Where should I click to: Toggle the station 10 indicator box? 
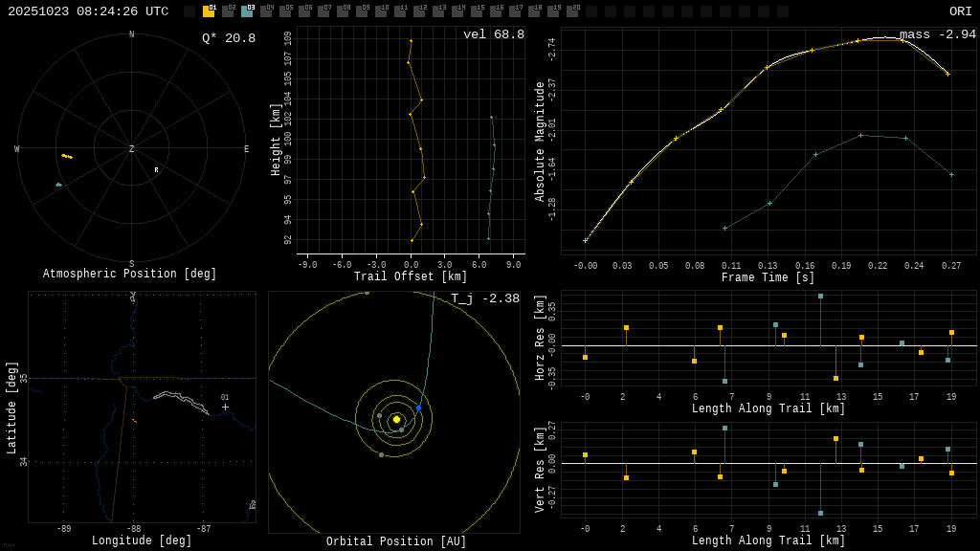tap(381, 11)
